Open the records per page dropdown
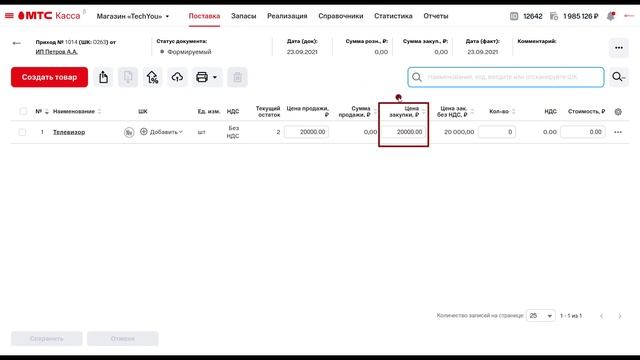 [x=540, y=316]
